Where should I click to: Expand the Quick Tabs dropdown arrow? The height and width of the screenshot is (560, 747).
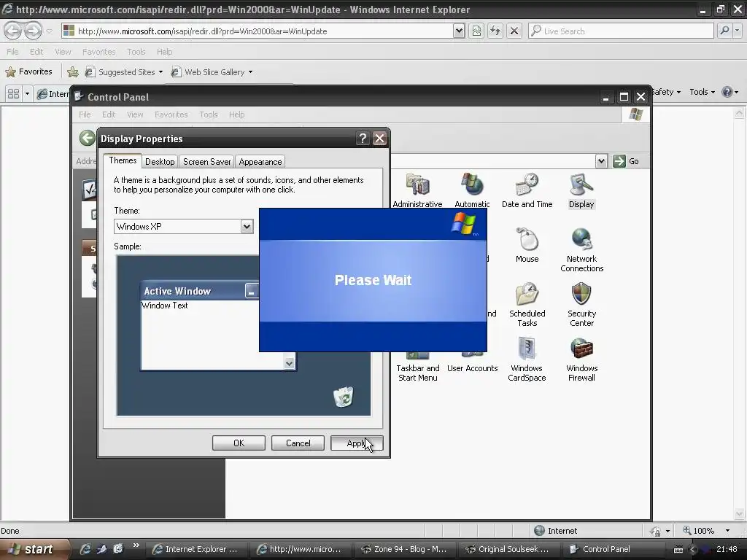click(x=27, y=93)
